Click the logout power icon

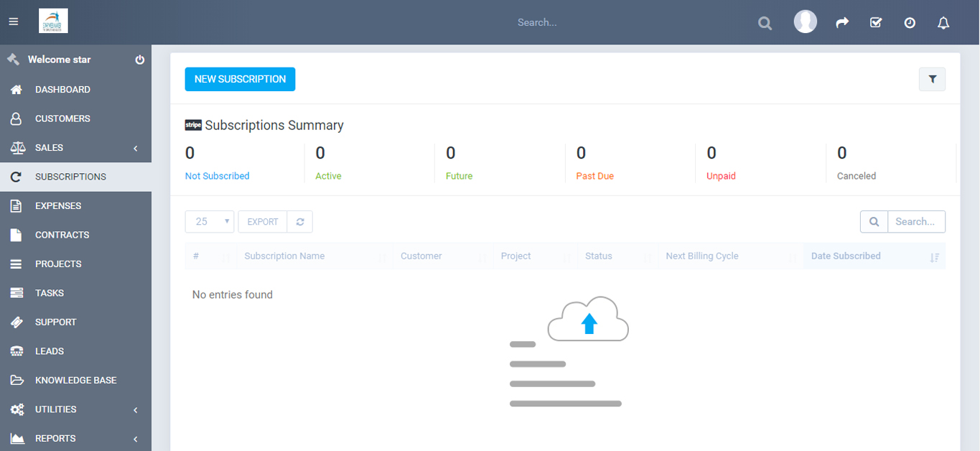click(140, 60)
